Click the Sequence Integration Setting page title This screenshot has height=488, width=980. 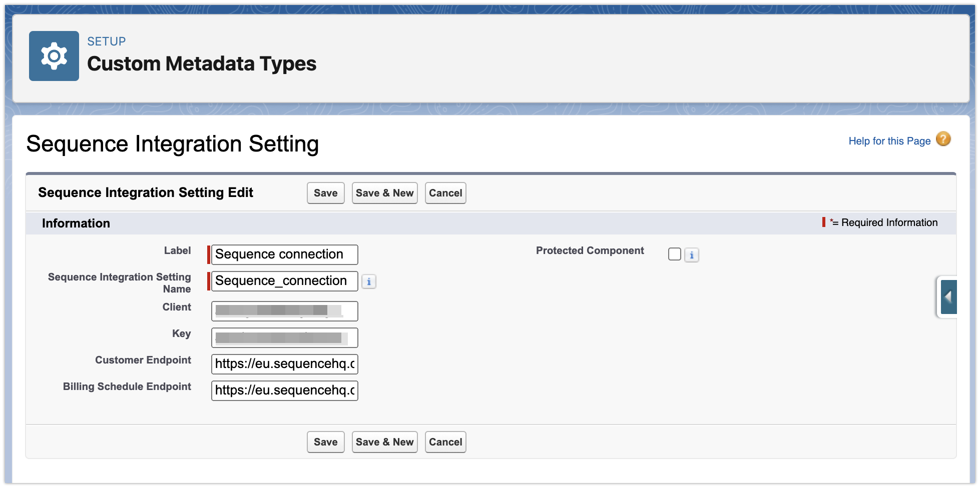(173, 144)
